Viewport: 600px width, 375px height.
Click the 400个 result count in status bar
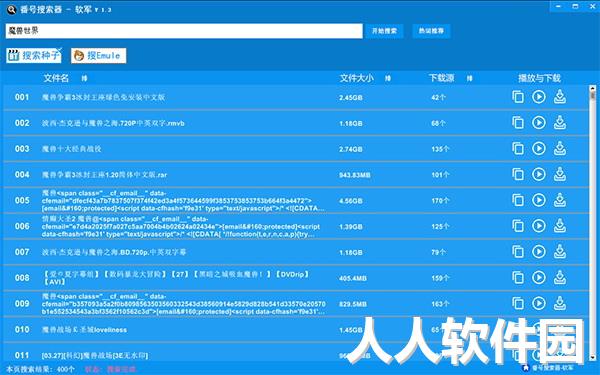pyautogui.click(x=66, y=369)
